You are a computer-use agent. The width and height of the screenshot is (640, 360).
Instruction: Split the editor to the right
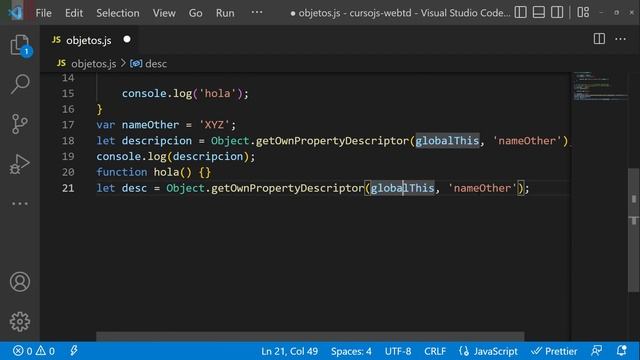(x=599, y=39)
